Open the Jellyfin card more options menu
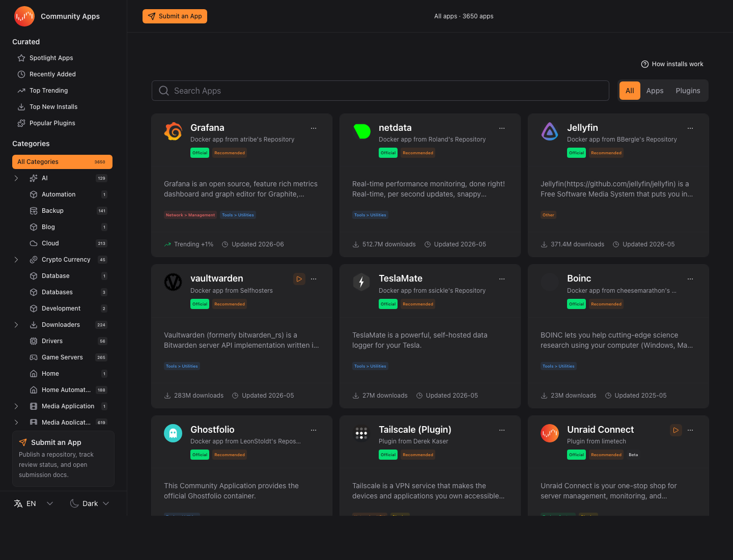 pos(690,128)
